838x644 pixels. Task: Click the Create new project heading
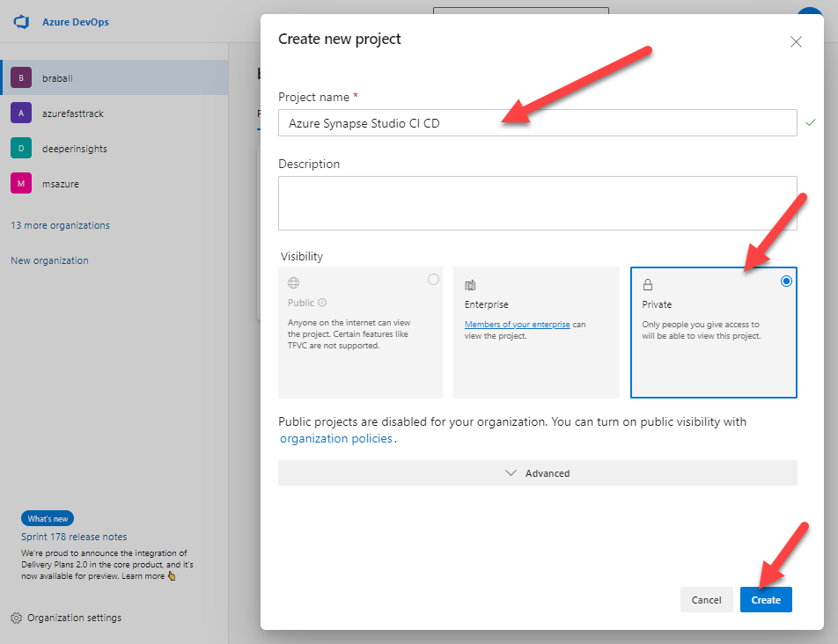pyautogui.click(x=340, y=39)
